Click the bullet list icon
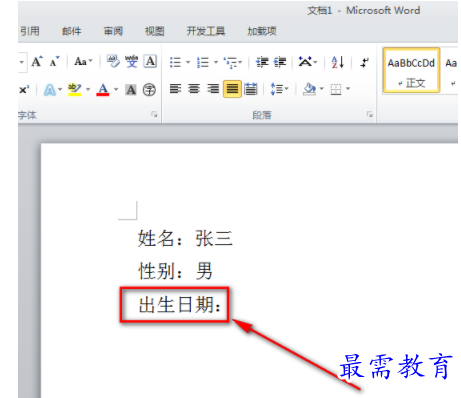The image size is (461, 398). tap(175, 62)
